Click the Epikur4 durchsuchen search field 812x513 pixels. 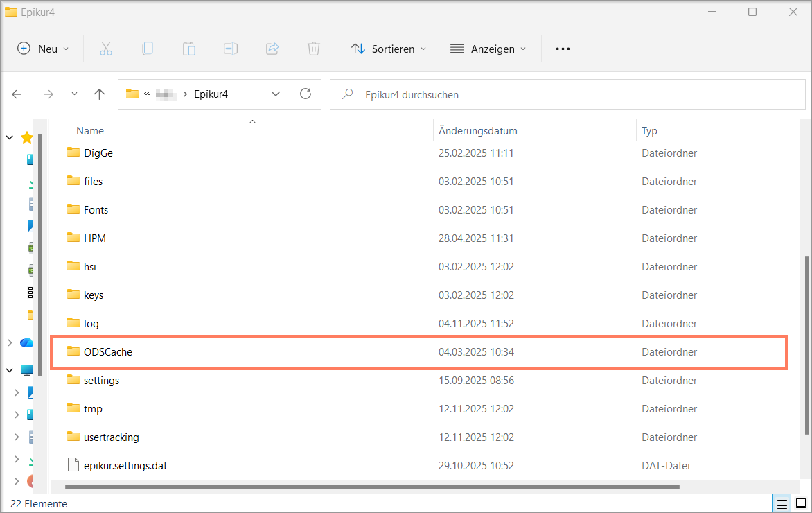pyautogui.click(x=567, y=94)
